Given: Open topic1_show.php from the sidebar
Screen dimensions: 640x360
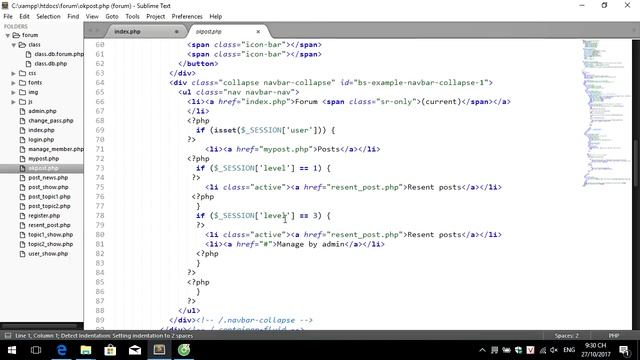Looking at the screenshot, I should tap(51, 235).
